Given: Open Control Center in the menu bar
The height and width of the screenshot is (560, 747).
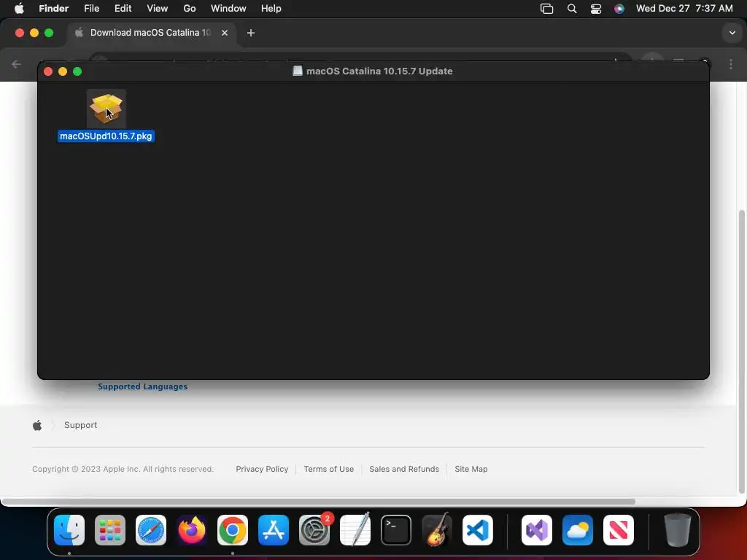Looking at the screenshot, I should [595, 9].
